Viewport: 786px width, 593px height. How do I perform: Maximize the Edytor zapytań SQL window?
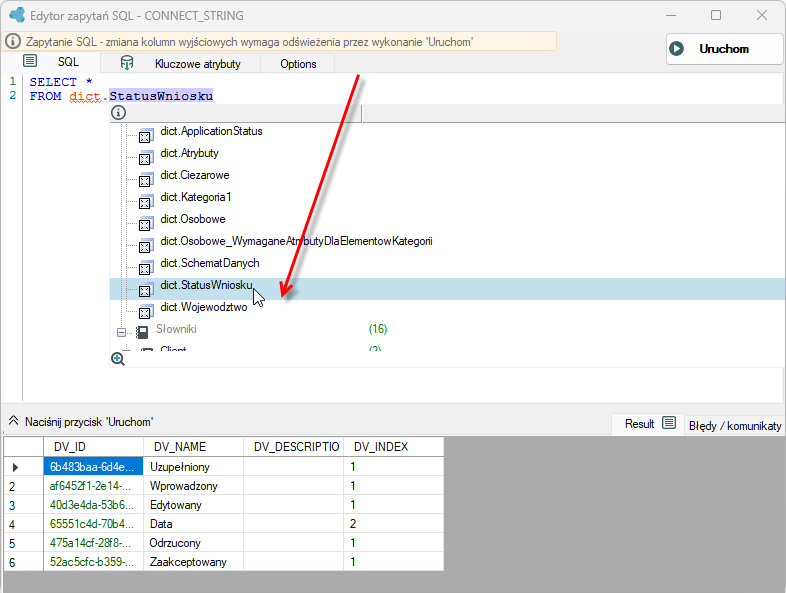(x=716, y=15)
